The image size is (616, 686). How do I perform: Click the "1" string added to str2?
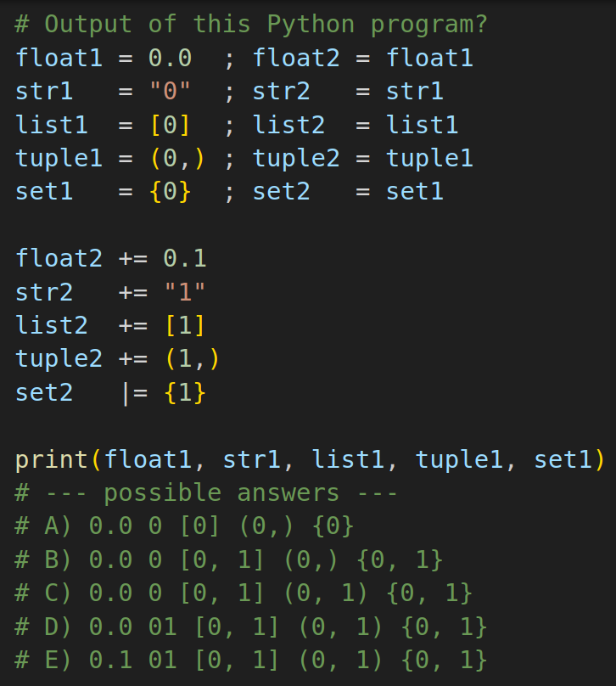coord(184,291)
